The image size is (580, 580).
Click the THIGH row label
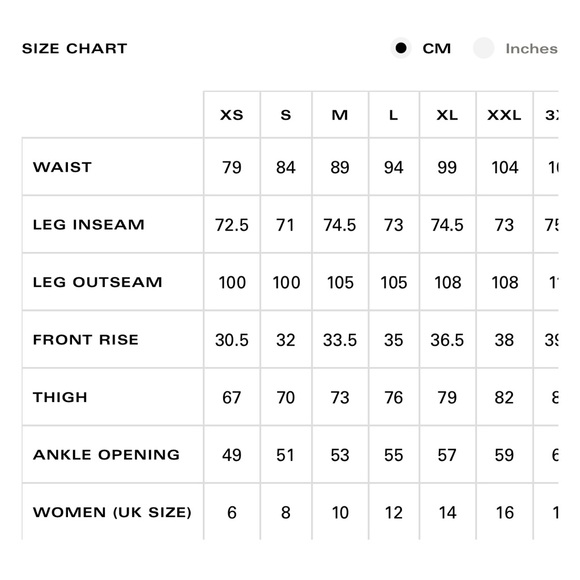pos(60,397)
